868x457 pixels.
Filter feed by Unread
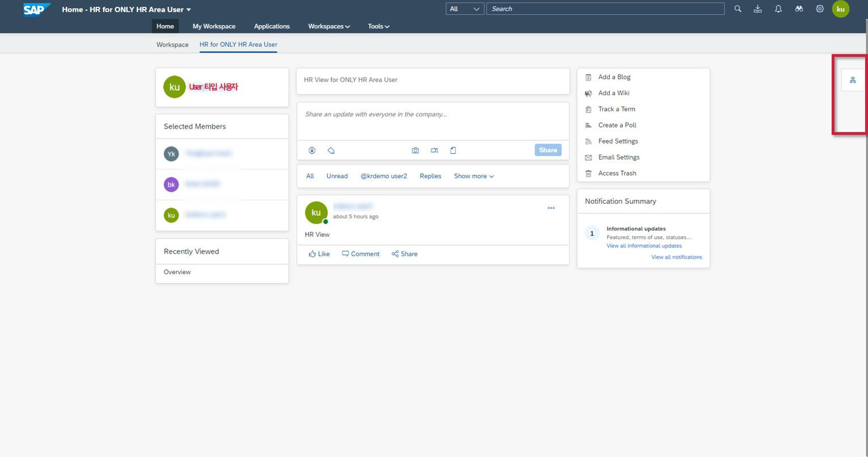pyautogui.click(x=337, y=176)
